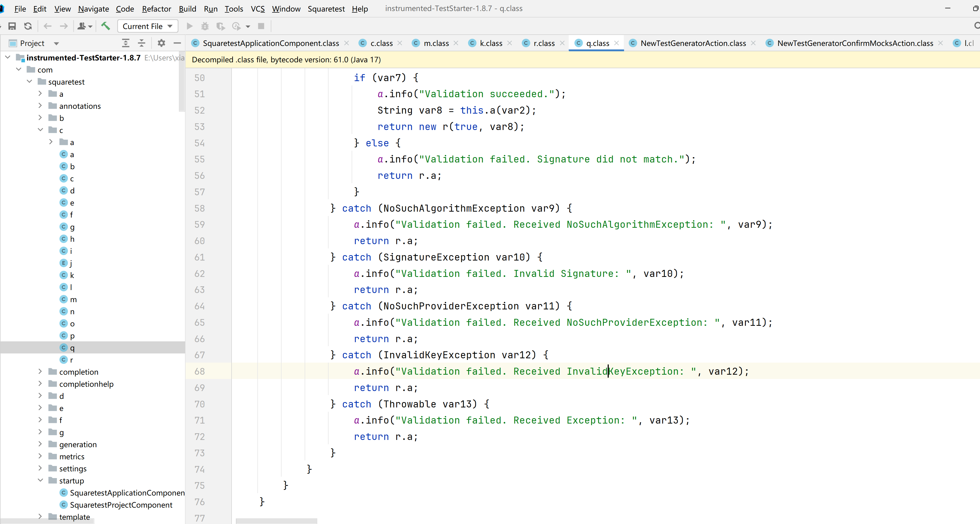Expand the completionhelp folder
The width and height of the screenshot is (980, 524).
coord(40,384)
